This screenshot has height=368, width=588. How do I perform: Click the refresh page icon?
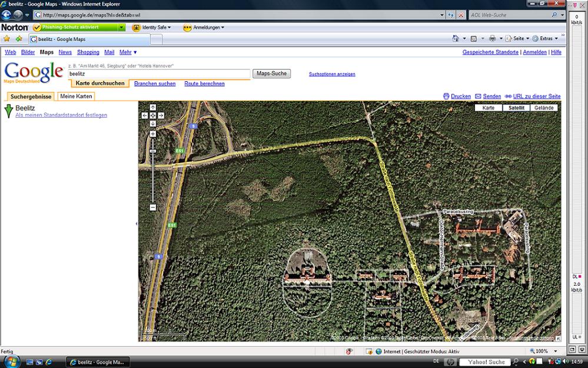pyautogui.click(x=451, y=15)
